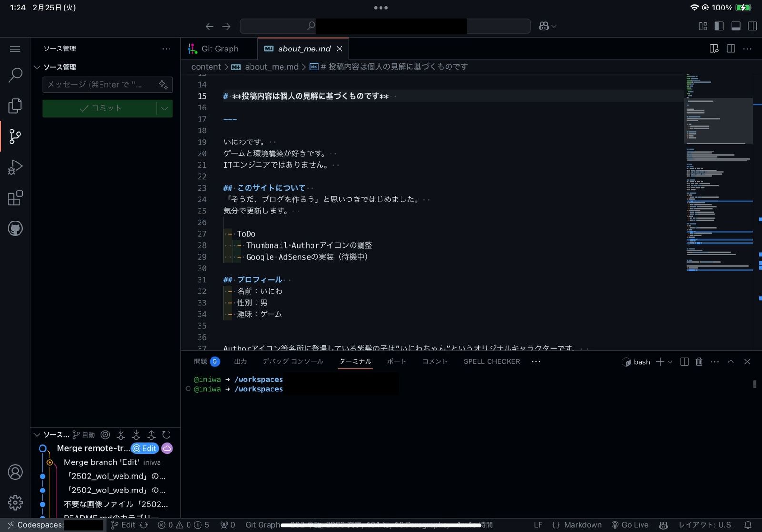Click the target icon to scroll to current commit
The height and width of the screenshot is (532, 762).
tap(106, 434)
